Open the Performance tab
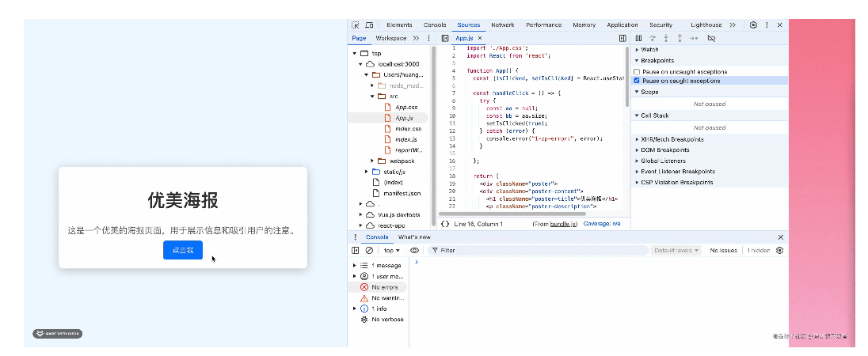 coord(543,25)
